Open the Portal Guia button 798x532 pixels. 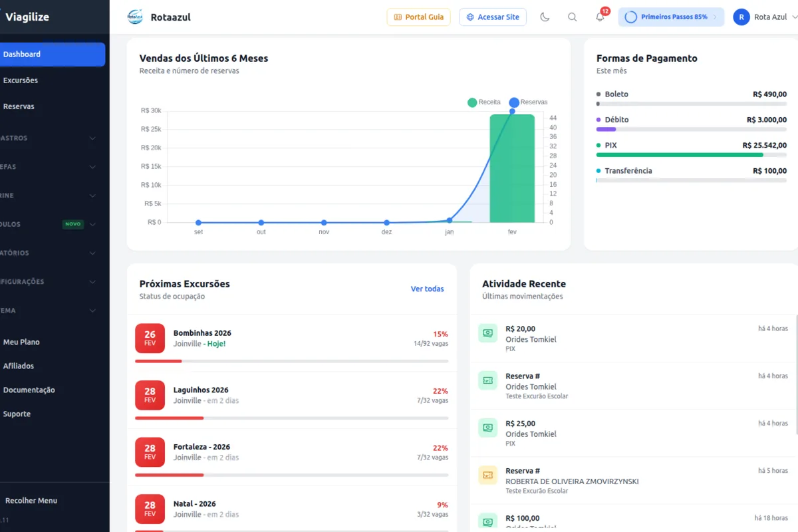(419, 17)
